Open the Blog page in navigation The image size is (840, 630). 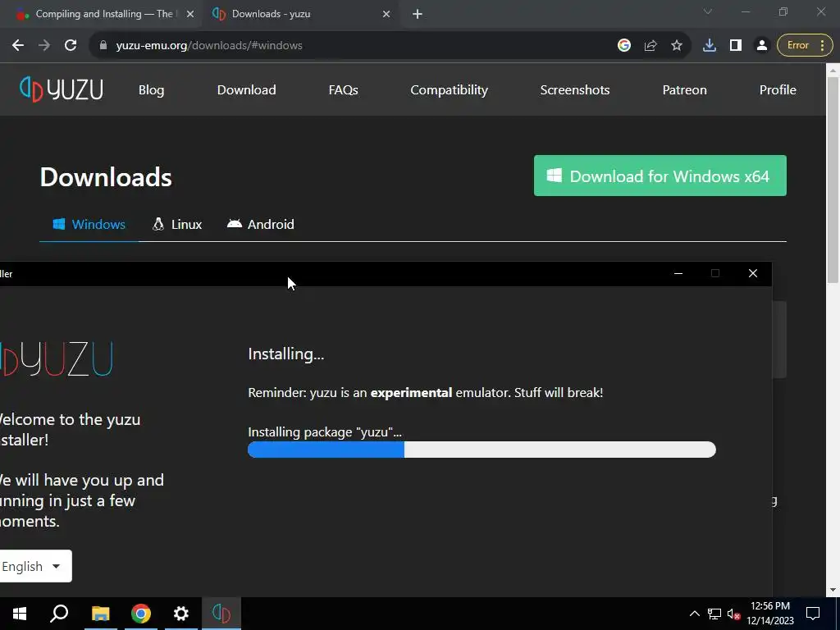pos(152,90)
